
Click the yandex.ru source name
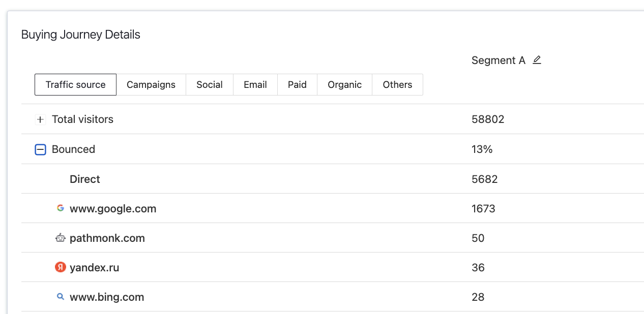pyautogui.click(x=95, y=268)
